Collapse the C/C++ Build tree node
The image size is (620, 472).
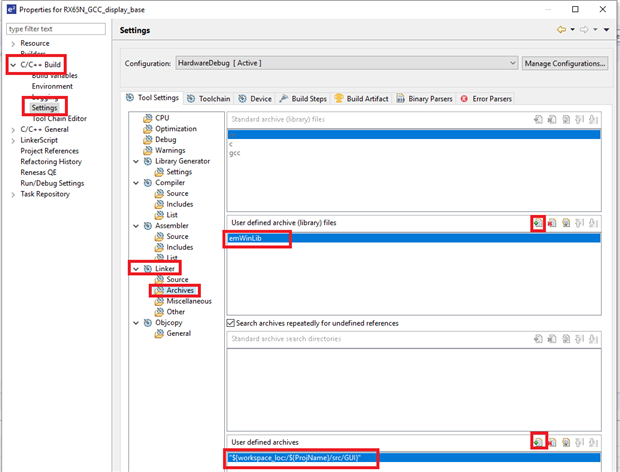pos(12,65)
